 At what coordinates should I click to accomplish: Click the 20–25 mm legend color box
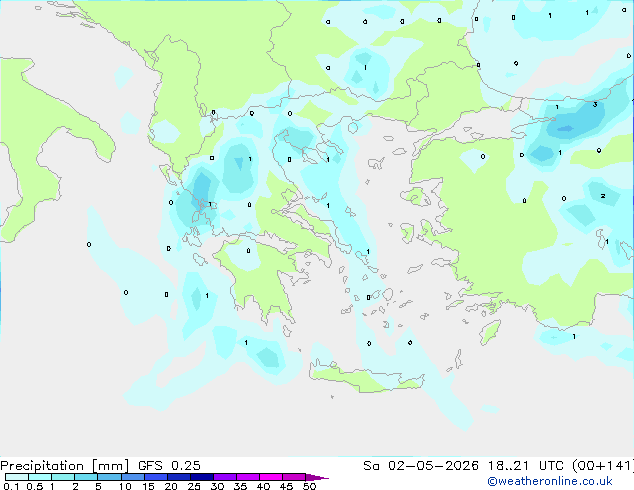coord(178,477)
